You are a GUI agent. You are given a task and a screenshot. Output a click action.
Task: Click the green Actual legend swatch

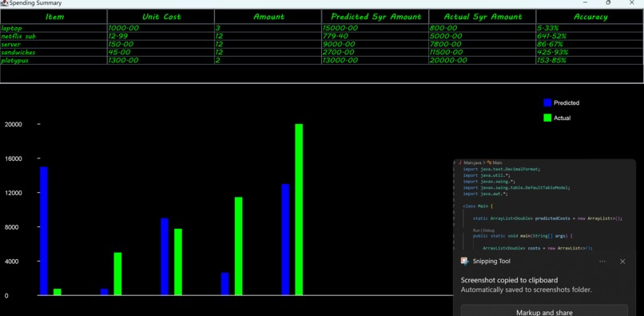(547, 118)
